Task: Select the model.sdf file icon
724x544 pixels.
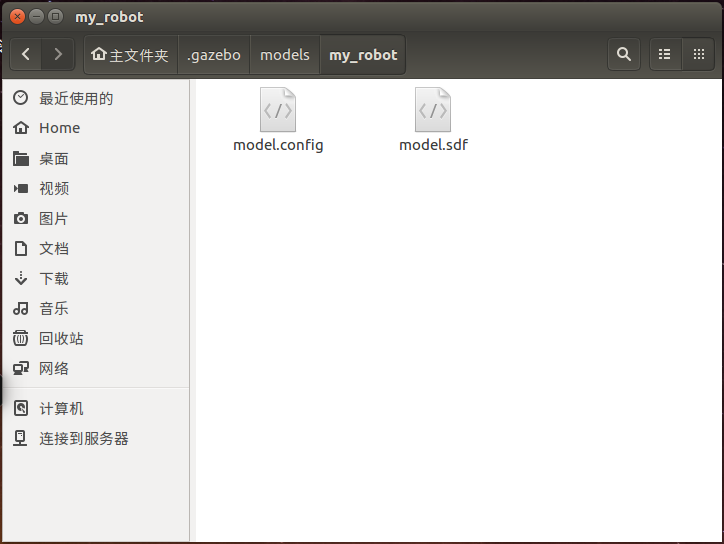Action: coord(433,110)
